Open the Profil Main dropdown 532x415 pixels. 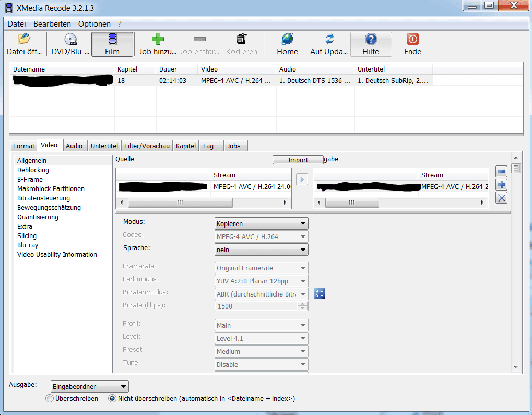point(261,325)
